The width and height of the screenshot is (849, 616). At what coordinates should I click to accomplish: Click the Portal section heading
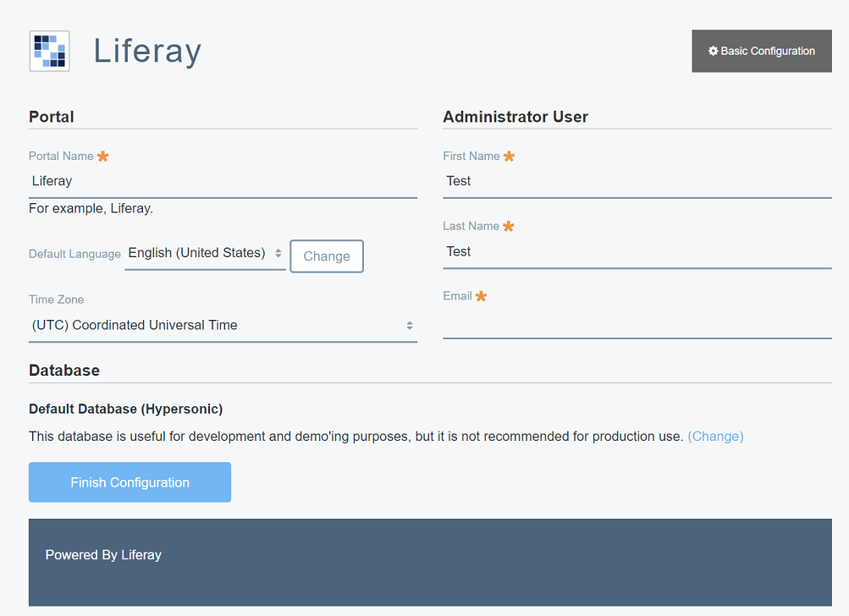point(52,117)
